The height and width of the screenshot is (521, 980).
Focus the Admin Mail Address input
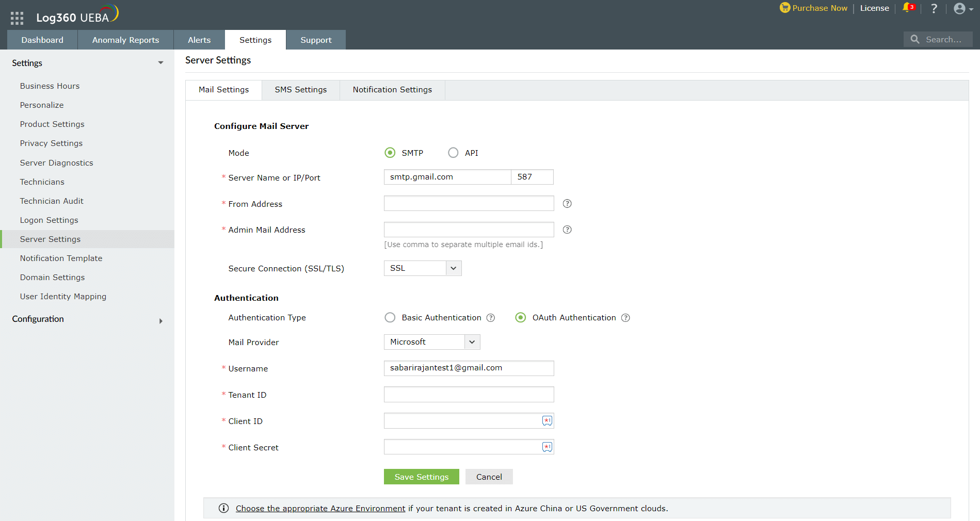[469, 230]
